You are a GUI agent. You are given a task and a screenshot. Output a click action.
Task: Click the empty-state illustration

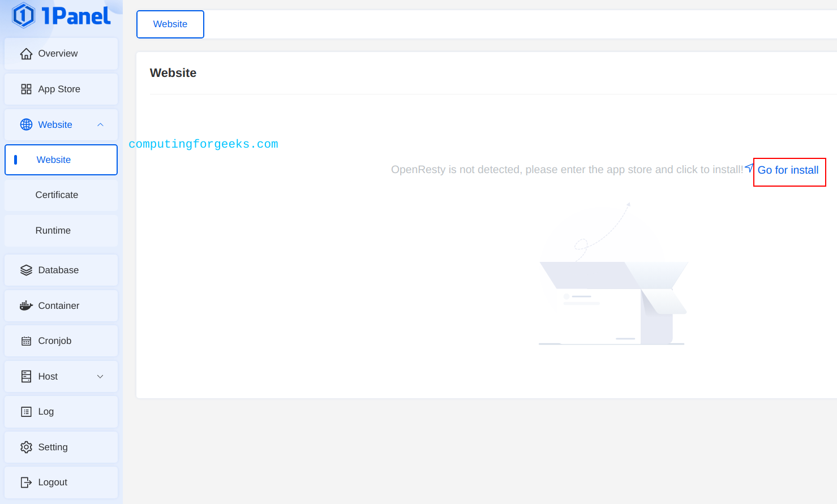click(613, 274)
